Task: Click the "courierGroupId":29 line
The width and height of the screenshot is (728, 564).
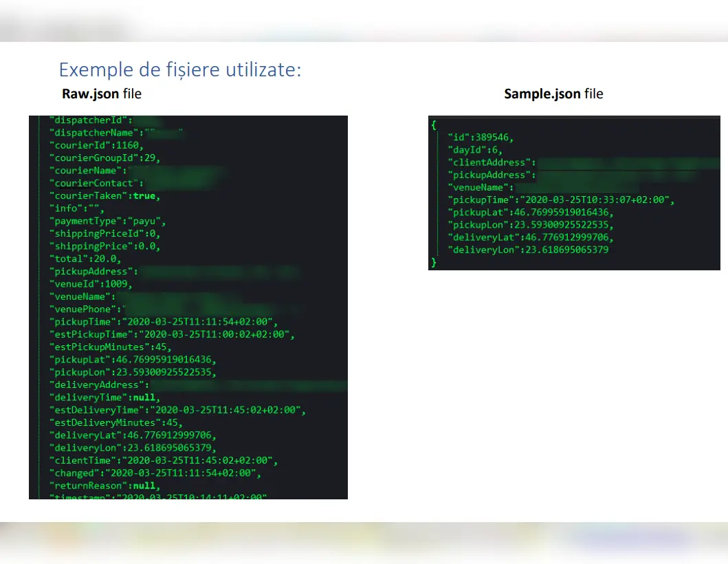Action: [x=104, y=158]
